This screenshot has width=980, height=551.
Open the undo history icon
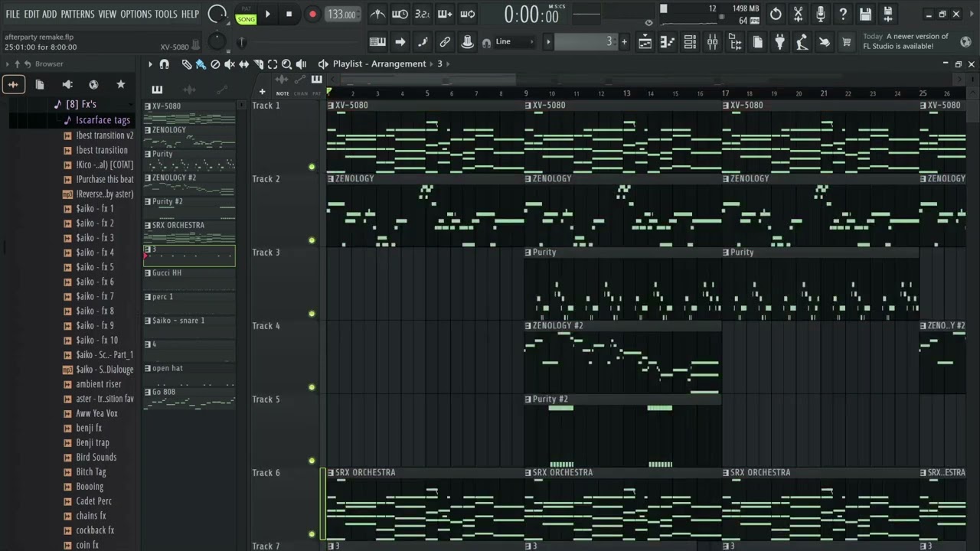click(x=776, y=14)
